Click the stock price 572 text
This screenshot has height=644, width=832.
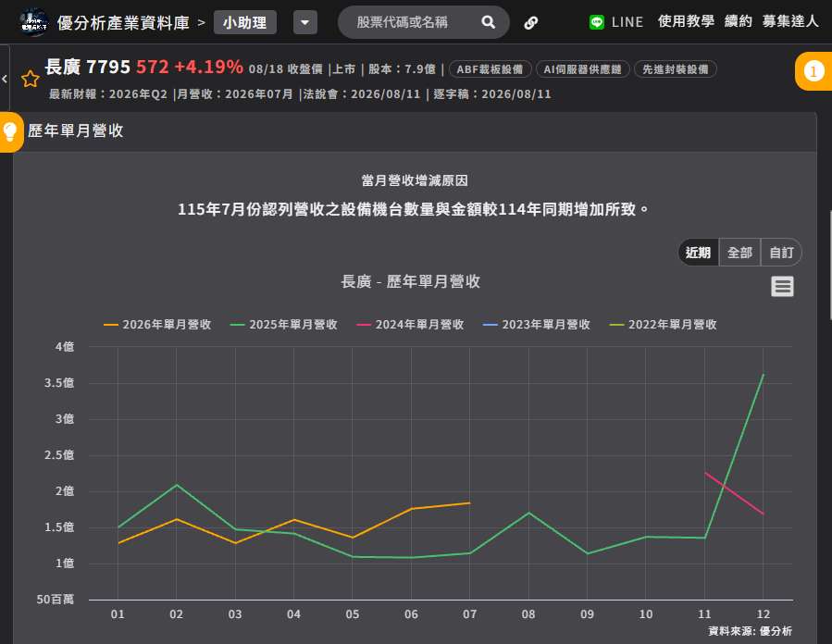153,67
